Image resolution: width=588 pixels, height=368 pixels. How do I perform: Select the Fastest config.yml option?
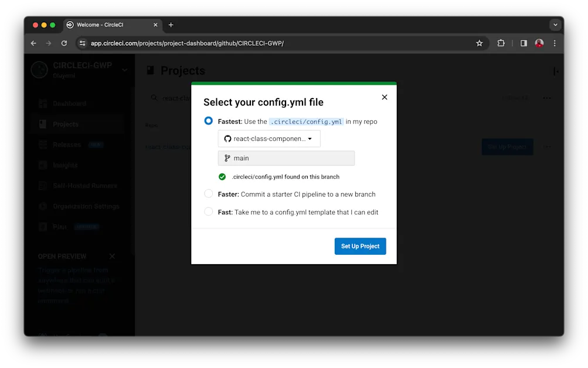[208, 120]
